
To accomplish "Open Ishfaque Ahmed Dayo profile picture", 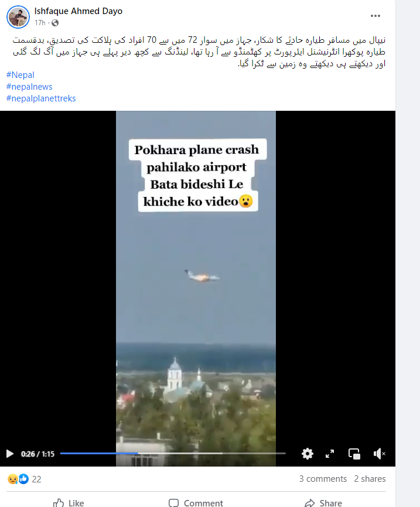I will coord(18,17).
